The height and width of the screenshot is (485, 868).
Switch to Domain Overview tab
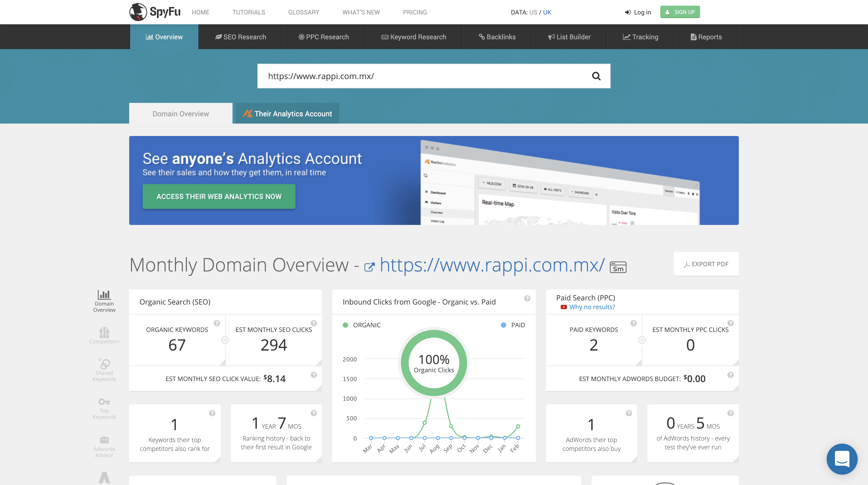pyautogui.click(x=180, y=113)
